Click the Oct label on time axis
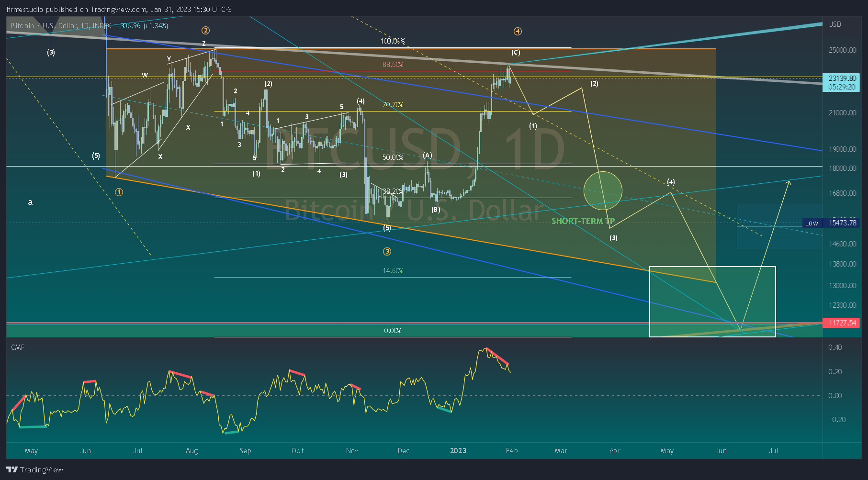 298,451
